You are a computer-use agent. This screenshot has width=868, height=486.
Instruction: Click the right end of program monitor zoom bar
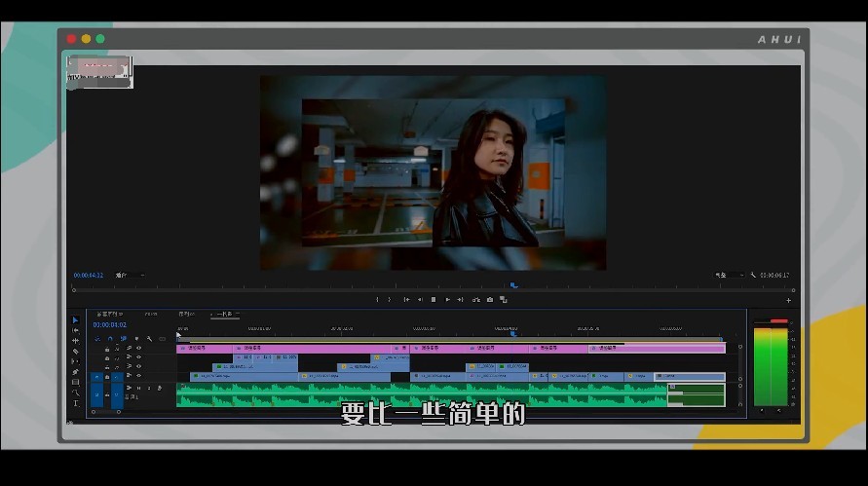pyautogui.click(x=793, y=290)
